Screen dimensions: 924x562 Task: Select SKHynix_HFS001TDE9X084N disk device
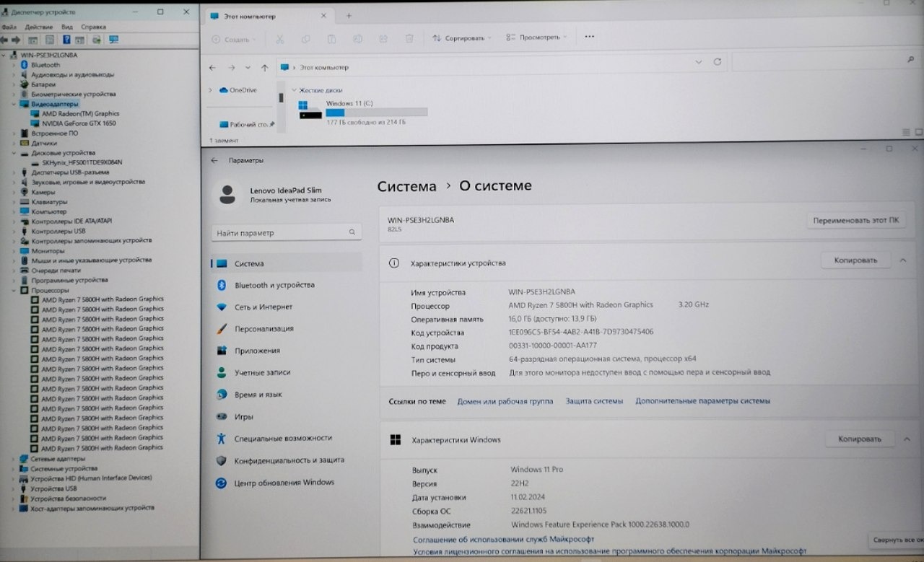tap(82, 162)
